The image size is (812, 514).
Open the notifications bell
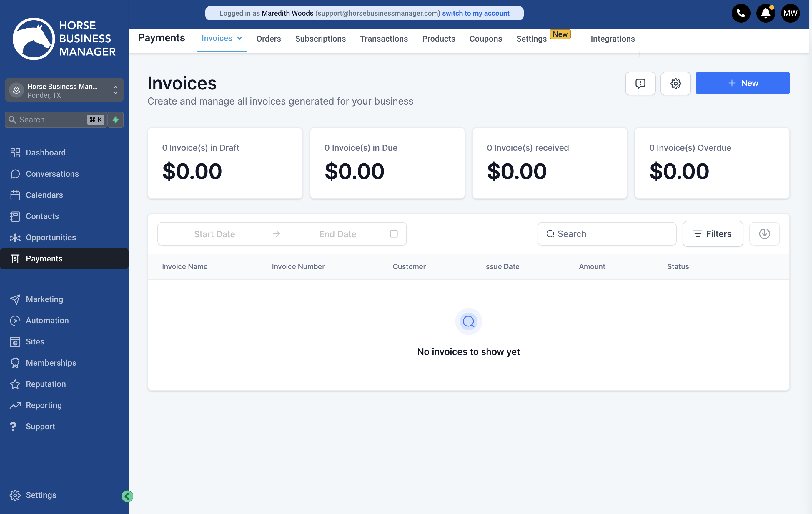766,13
